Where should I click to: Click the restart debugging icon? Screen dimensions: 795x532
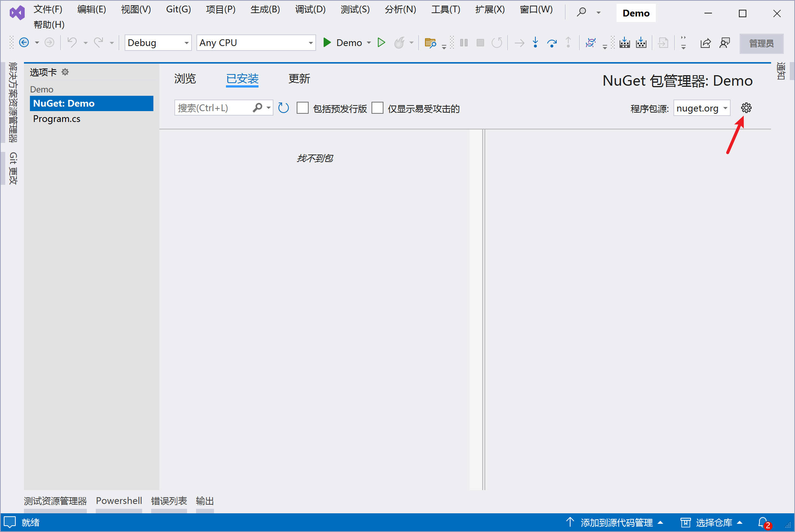[x=497, y=43]
